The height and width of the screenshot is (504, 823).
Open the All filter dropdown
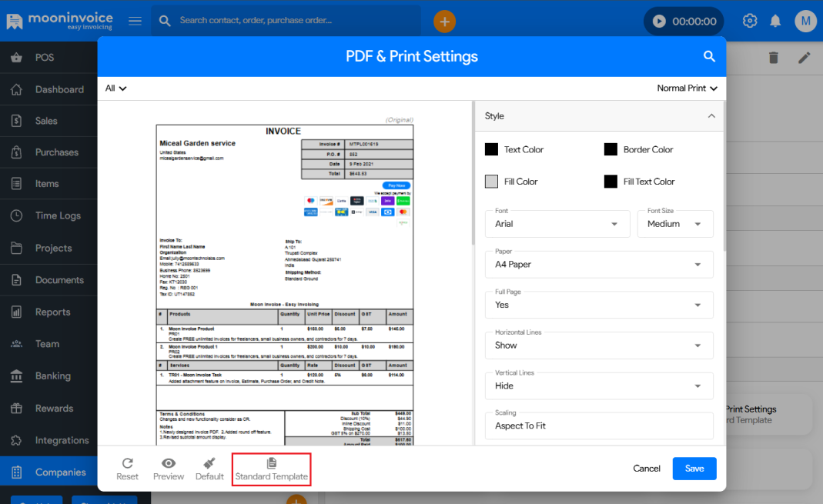(x=115, y=88)
